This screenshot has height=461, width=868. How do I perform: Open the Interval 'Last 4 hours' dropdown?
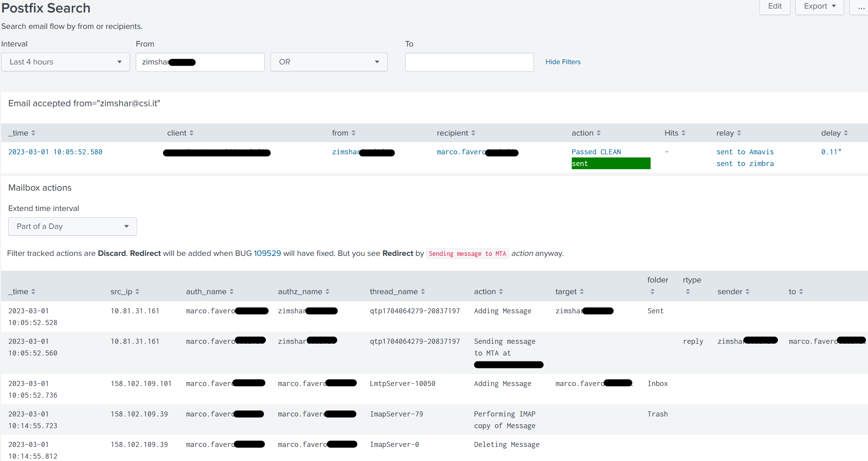tap(66, 62)
